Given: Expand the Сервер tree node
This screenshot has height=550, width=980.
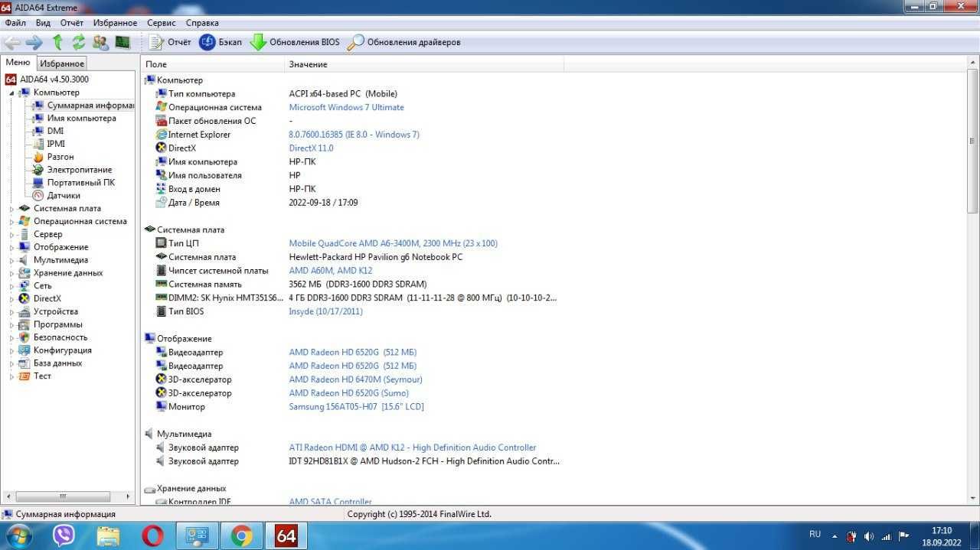Looking at the screenshot, I should tap(11, 234).
